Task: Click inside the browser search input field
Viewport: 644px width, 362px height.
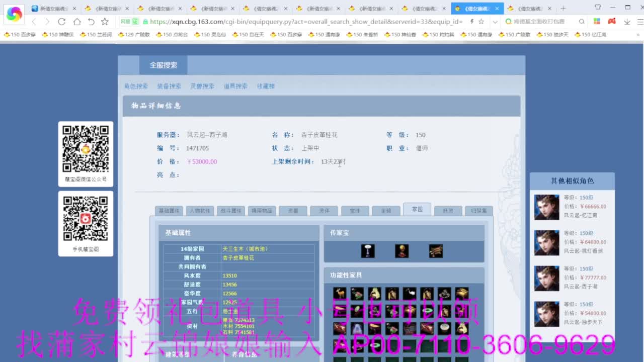Action: [x=538, y=22]
